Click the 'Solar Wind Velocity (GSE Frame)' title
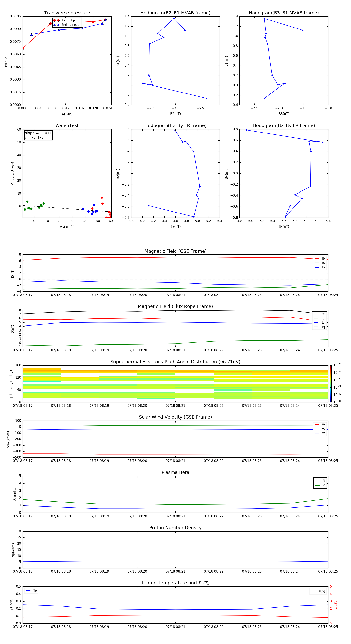The height and width of the screenshot is (644, 351). click(175, 417)
